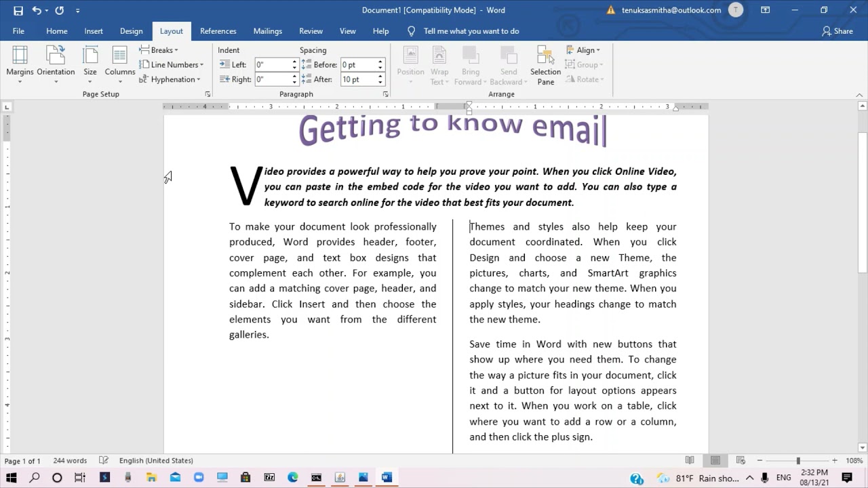The width and height of the screenshot is (868, 488).
Task: Collapse the ribbon with the chevron
Action: coord(859,95)
